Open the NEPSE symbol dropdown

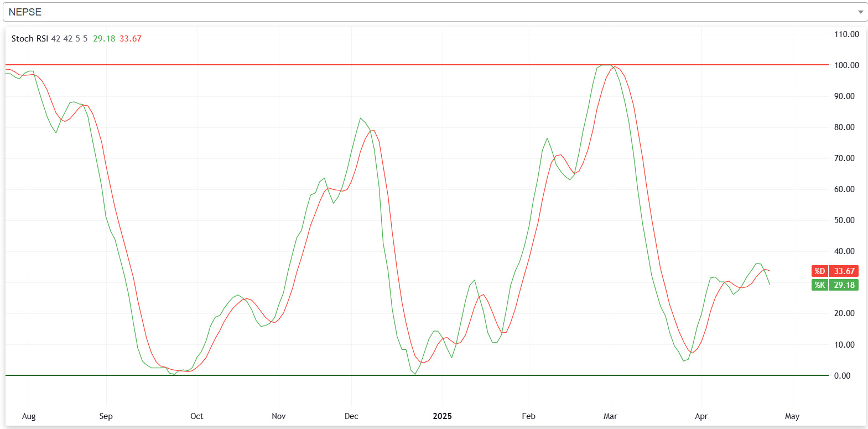pyautogui.click(x=432, y=12)
